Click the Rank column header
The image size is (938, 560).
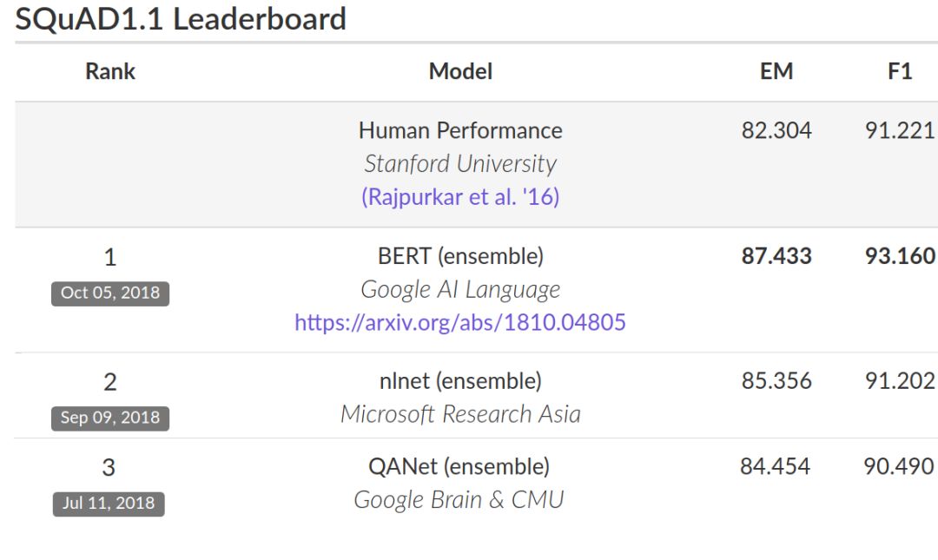point(110,71)
